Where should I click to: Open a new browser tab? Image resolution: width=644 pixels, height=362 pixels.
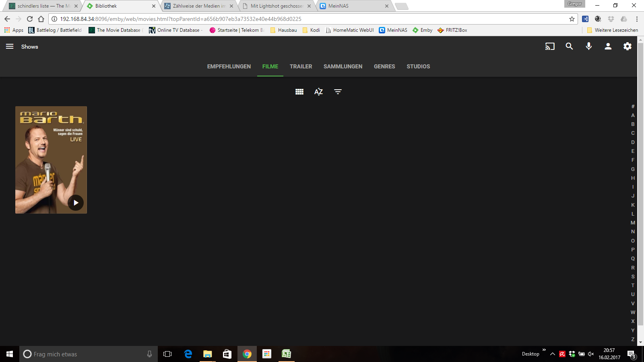click(x=401, y=6)
